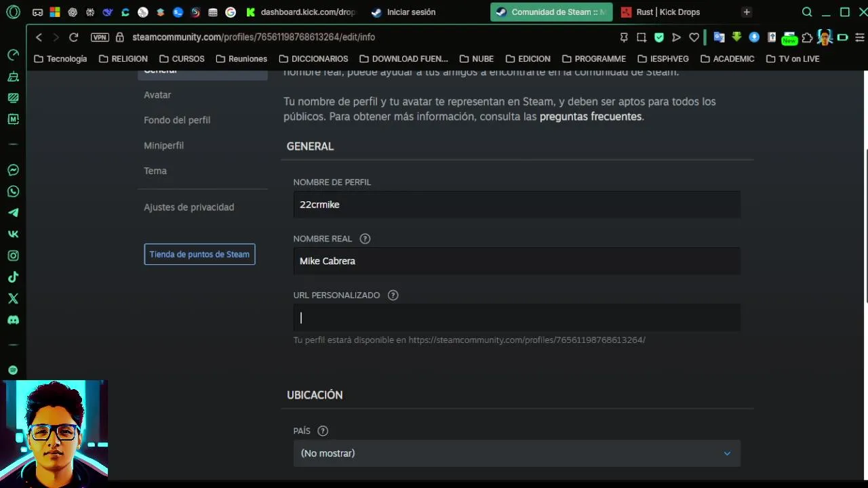Click the NOMBRE DE PERFIL field

pyautogui.click(x=517, y=205)
